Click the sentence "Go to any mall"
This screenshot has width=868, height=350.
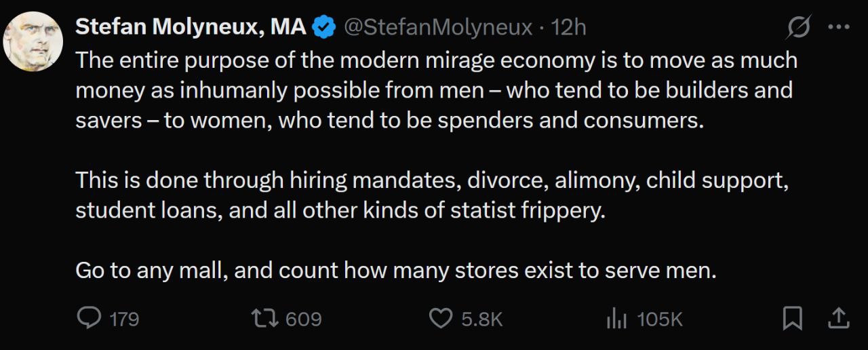395,271
